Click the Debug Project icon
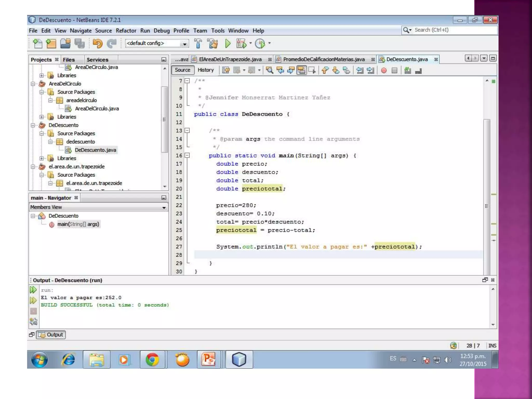Viewport: 532px width, 399px height. coord(241,44)
